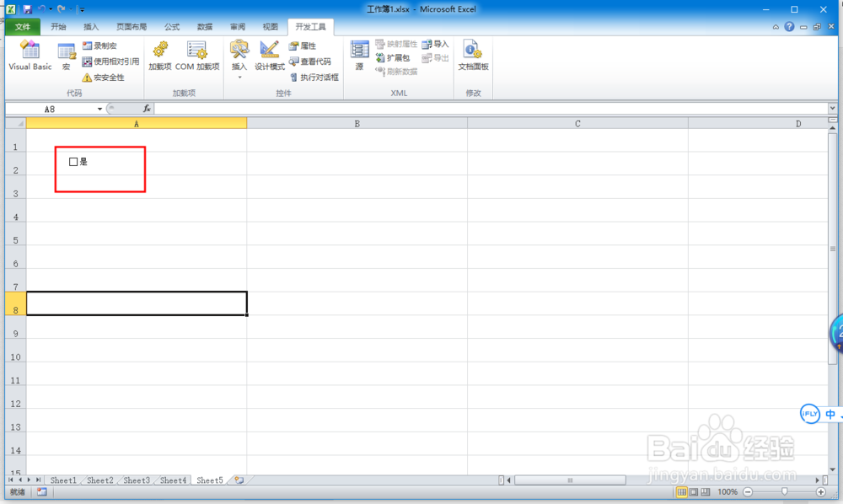Go to first sheet navigation arrow
843x504 pixels.
[x=11, y=480]
